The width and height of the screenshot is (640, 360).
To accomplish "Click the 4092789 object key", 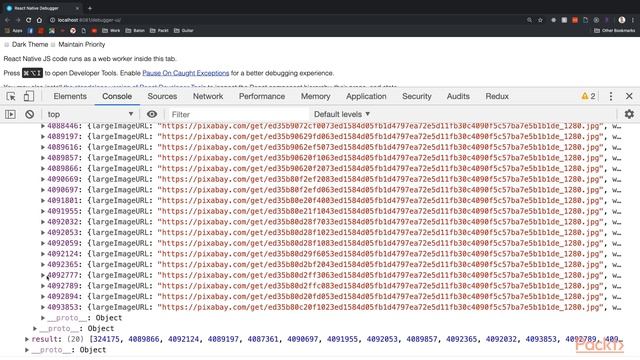I will tap(63, 286).
